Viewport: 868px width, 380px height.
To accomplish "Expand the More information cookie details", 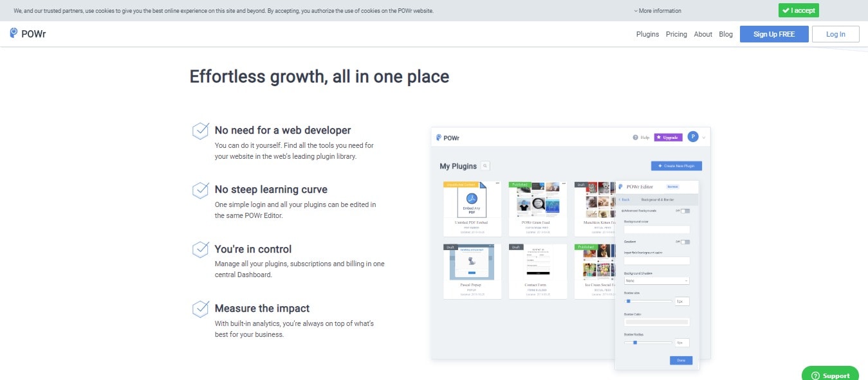I will [x=658, y=11].
